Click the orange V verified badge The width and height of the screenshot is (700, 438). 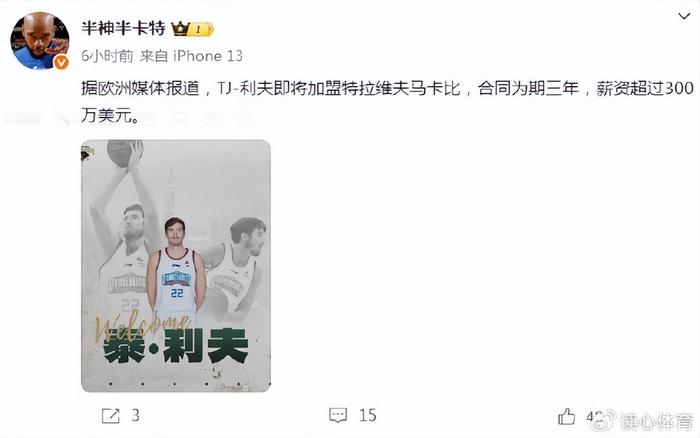coord(61,63)
